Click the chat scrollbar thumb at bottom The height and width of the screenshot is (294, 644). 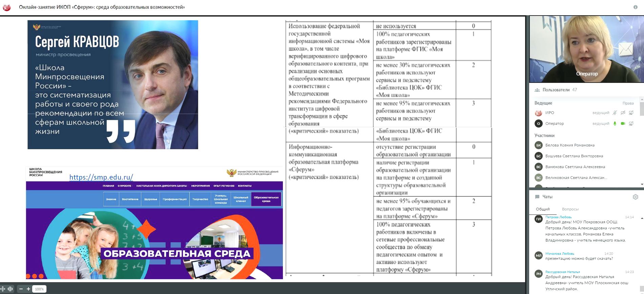click(x=642, y=289)
